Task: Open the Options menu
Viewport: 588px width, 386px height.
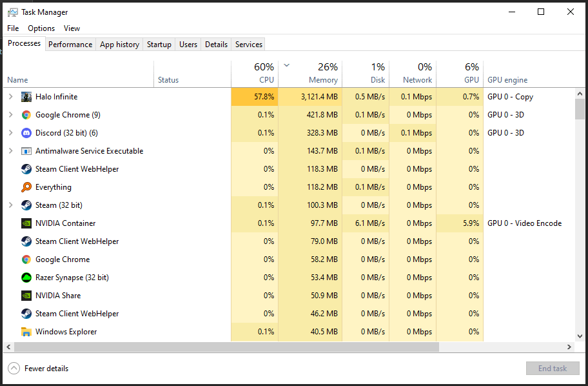Action: (41, 28)
